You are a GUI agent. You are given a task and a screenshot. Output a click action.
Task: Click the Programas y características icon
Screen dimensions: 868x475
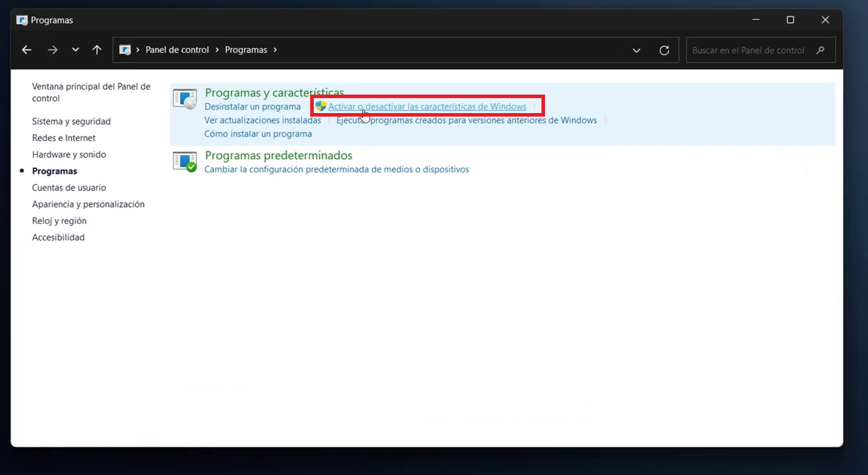[x=185, y=100]
